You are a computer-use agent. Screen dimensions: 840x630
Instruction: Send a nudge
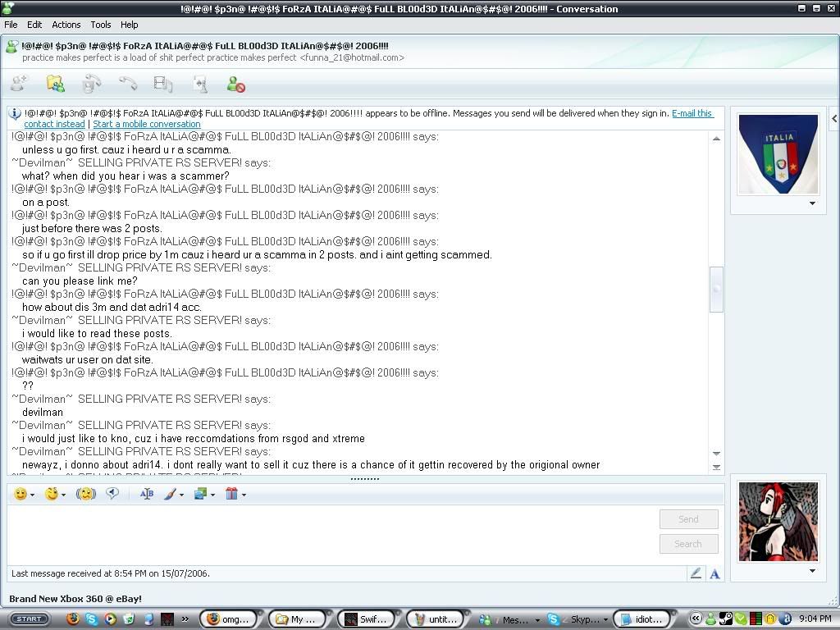click(x=85, y=494)
